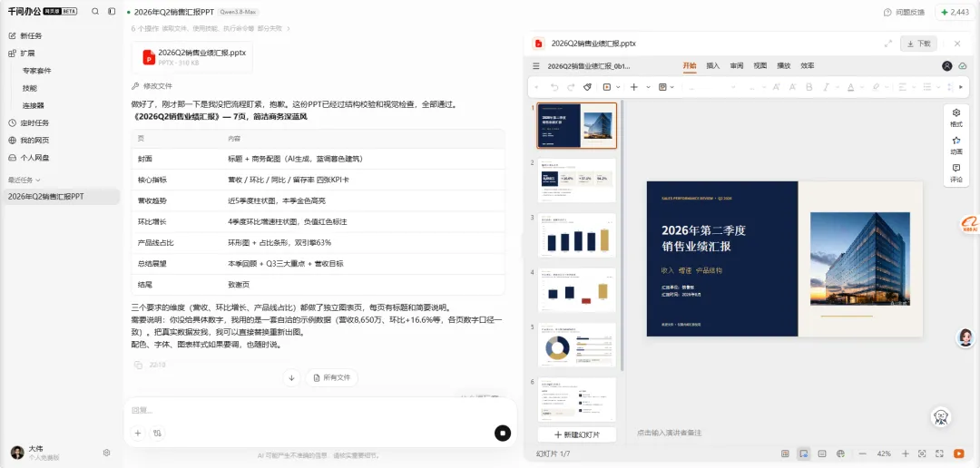Screen dimensions: 980x468
Task: Select slide 5 donut chart thumbnail
Action: pyautogui.click(x=577, y=345)
